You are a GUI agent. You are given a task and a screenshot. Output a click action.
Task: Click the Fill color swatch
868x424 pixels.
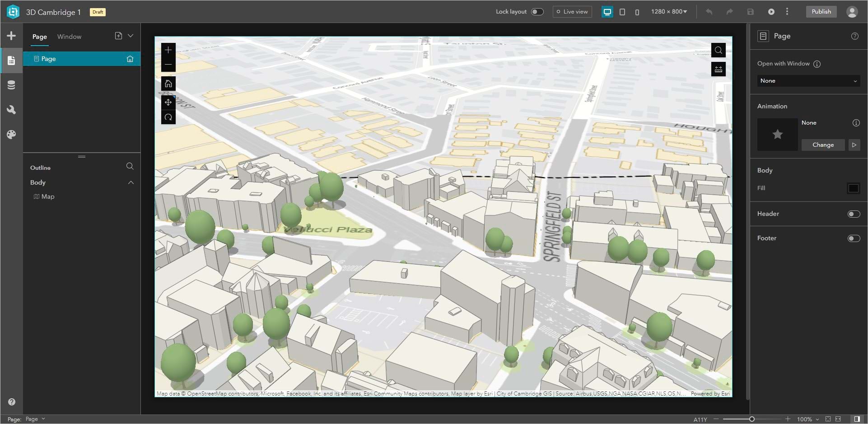click(x=854, y=188)
